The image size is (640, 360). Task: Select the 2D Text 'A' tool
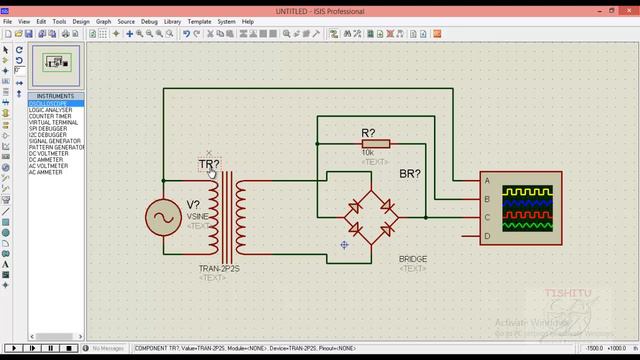click(x=6, y=264)
